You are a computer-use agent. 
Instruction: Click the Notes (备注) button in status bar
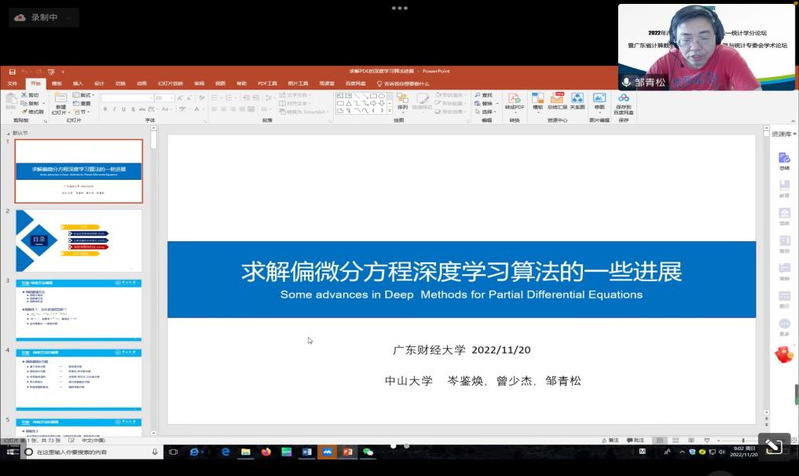610,440
